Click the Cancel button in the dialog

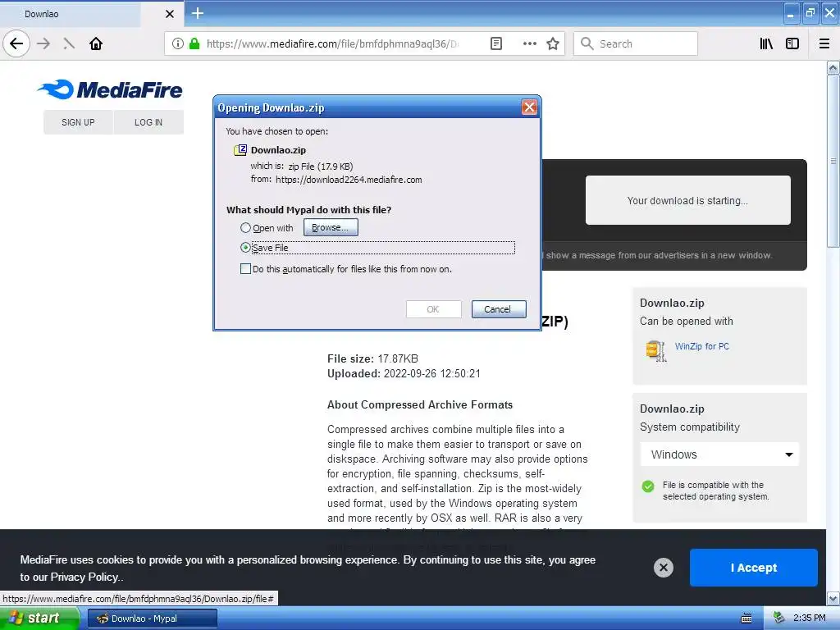click(498, 309)
